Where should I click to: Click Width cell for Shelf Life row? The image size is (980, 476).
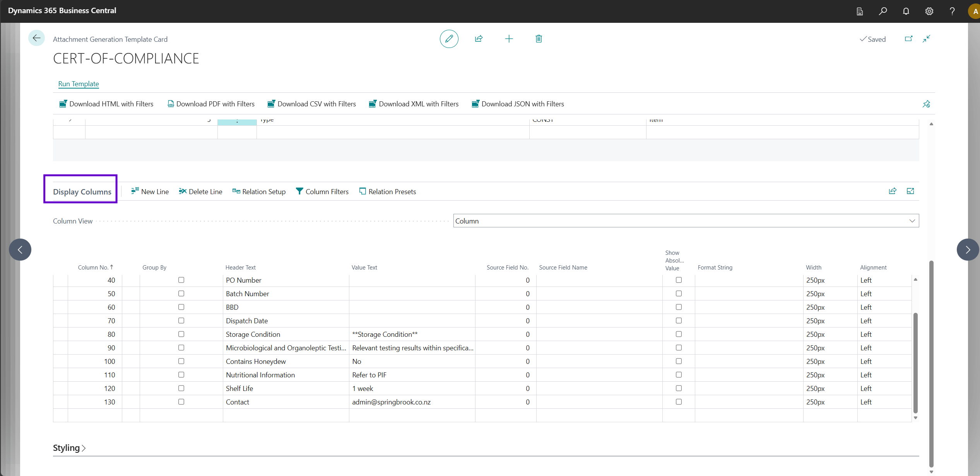tap(830, 388)
